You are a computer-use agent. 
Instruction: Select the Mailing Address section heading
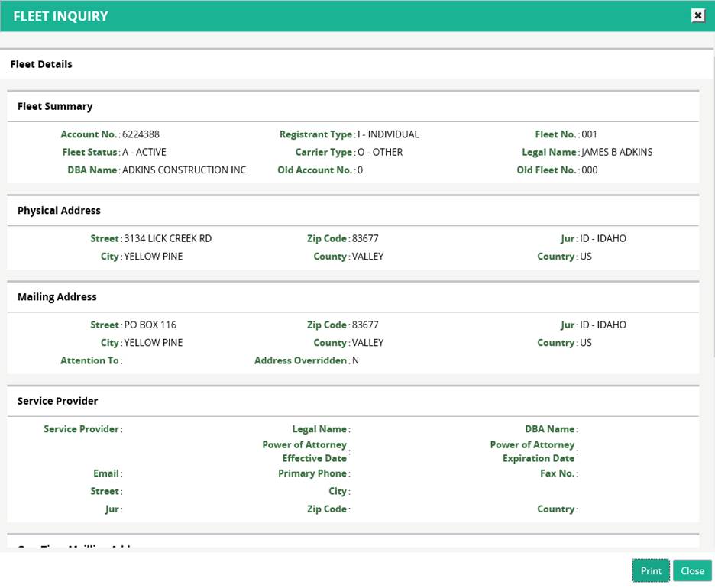tap(57, 296)
